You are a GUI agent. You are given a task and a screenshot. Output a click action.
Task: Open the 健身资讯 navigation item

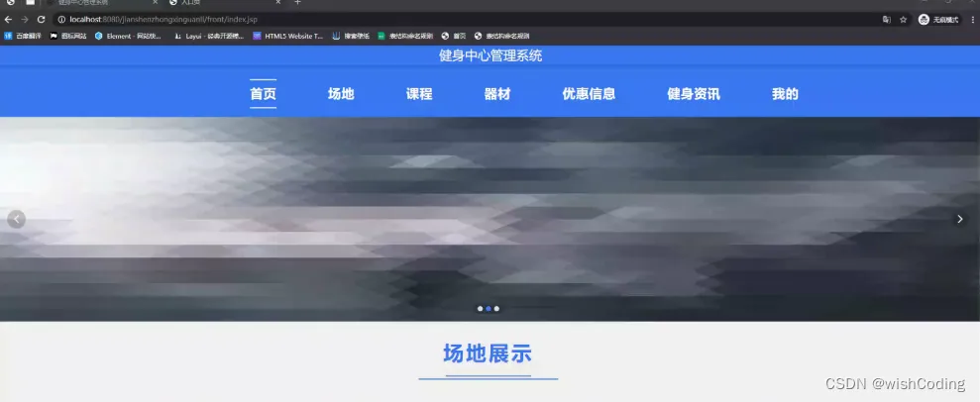tap(694, 94)
